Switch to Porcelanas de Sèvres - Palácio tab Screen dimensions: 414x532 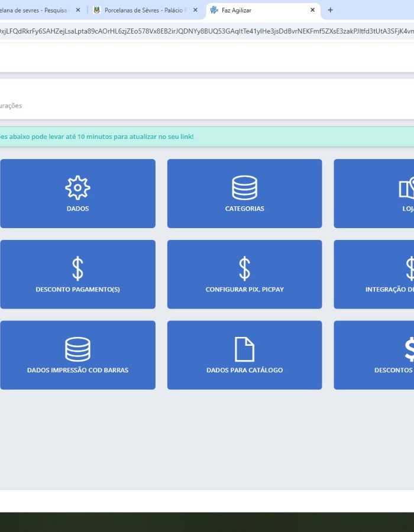click(x=143, y=10)
